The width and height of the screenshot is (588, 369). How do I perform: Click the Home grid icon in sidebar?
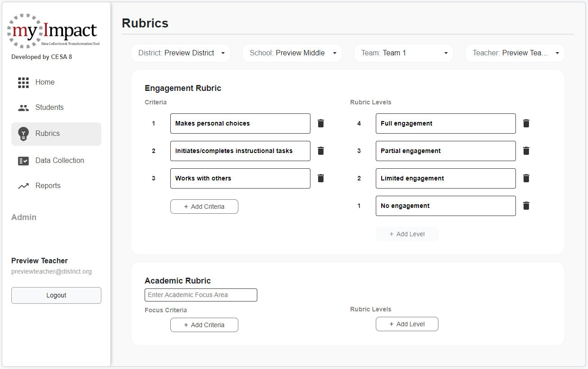click(x=23, y=82)
